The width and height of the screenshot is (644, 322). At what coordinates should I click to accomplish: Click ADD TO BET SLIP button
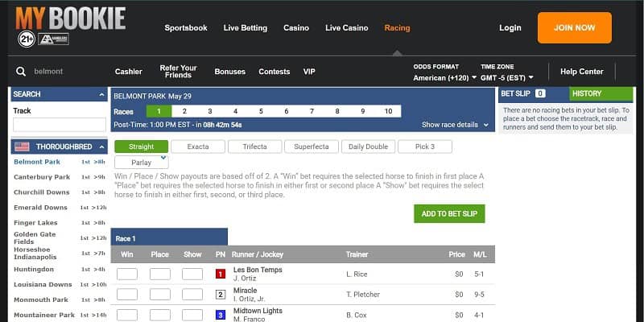[449, 214]
